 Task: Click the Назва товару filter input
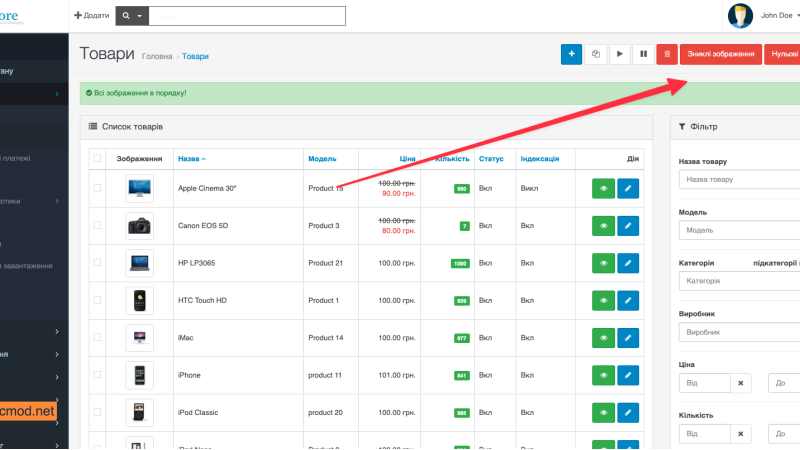coord(739,180)
